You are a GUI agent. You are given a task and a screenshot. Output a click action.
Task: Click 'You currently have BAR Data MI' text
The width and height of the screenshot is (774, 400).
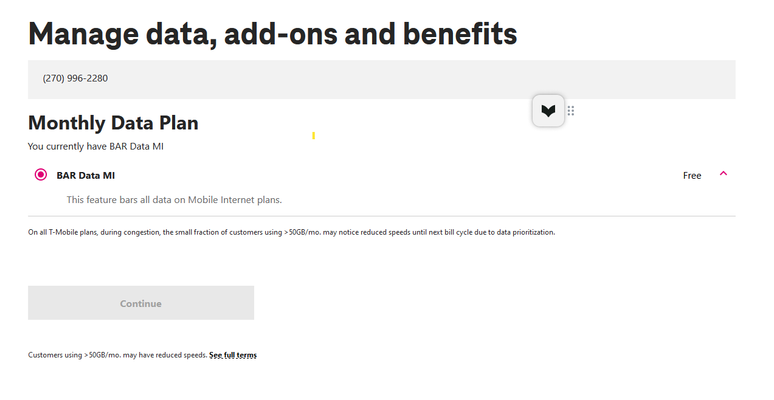[x=96, y=146]
